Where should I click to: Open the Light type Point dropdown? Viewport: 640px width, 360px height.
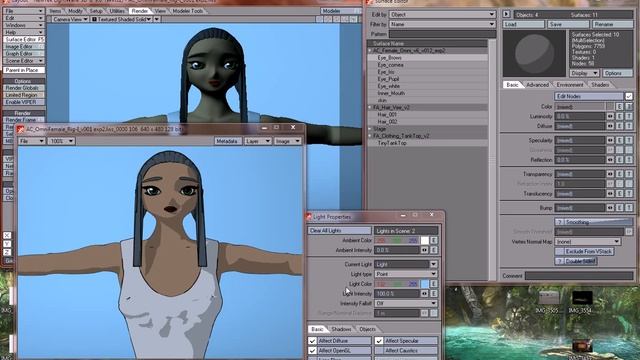[x=406, y=274]
